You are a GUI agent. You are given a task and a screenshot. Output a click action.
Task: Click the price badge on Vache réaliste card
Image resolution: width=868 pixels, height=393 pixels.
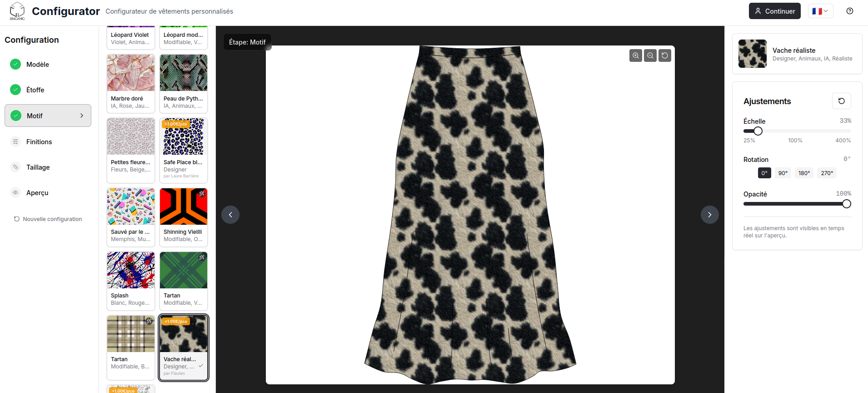coord(176,321)
